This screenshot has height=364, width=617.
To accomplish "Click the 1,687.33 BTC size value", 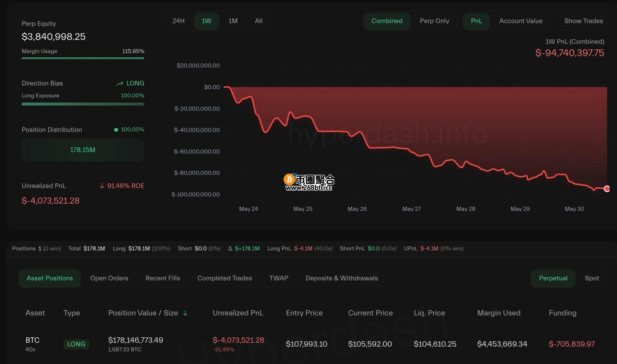I will [125, 350].
